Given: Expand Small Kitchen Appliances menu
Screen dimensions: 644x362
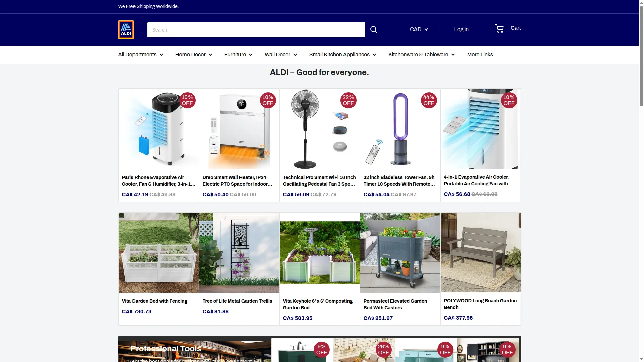Looking at the screenshot, I should 342,54.
